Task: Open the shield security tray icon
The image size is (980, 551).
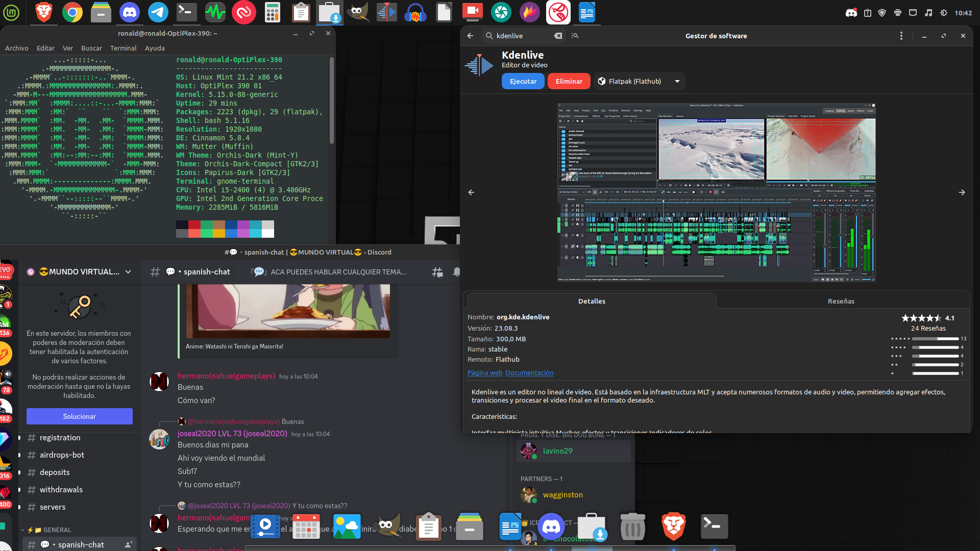Action: coord(882,13)
